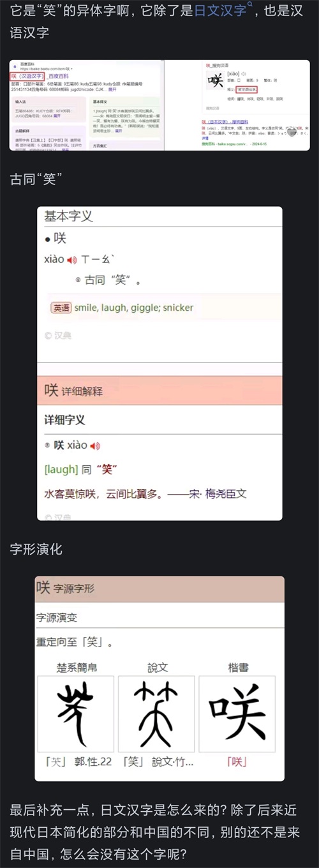Click the red 笑 link after [laugh] 同
The height and width of the screenshot is (868, 319).
(x=107, y=469)
